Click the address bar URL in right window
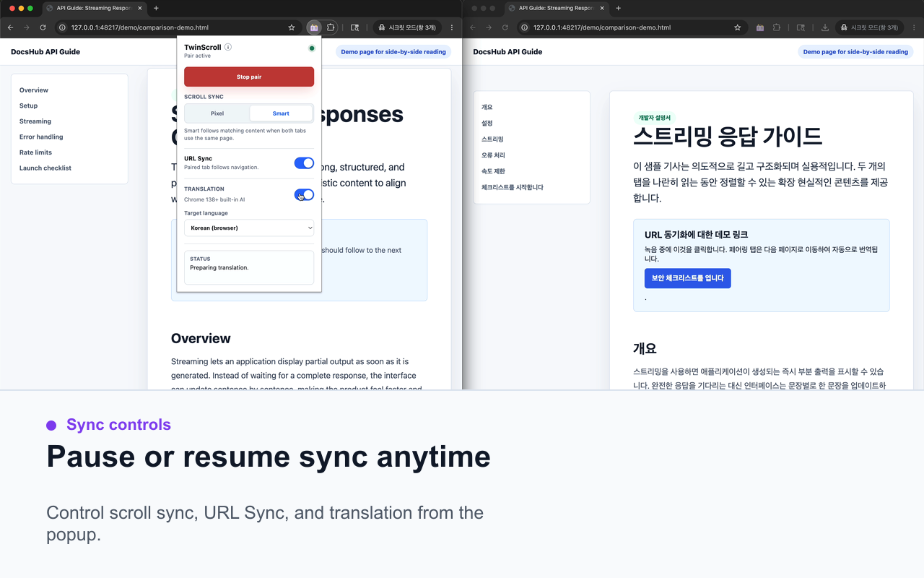 [602, 27]
